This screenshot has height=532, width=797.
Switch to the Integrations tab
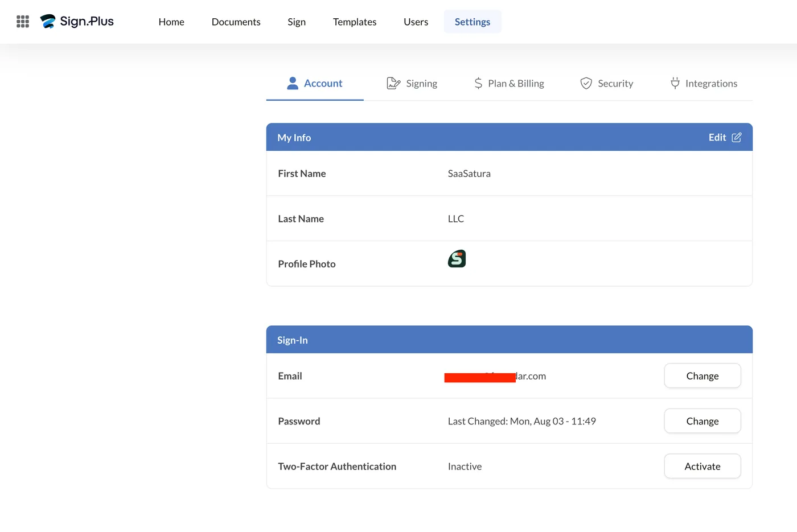704,83
